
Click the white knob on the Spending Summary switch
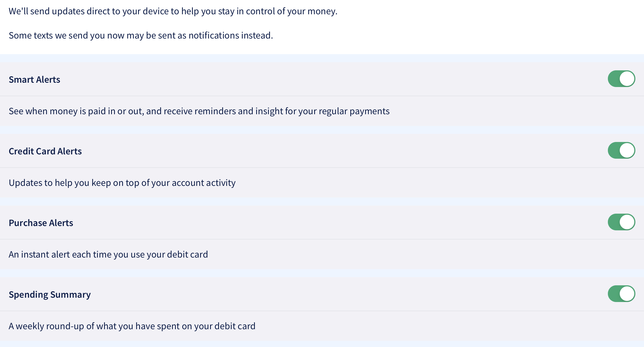coord(627,294)
